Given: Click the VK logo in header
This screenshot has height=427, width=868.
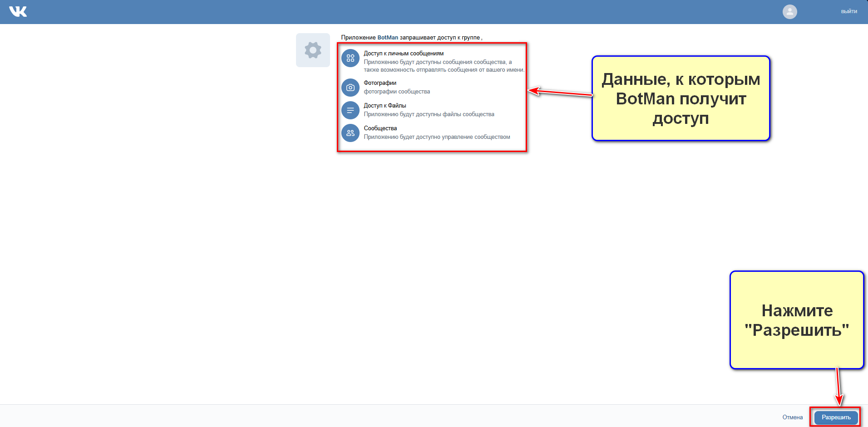Looking at the screenshot, I should pos(18,11).
